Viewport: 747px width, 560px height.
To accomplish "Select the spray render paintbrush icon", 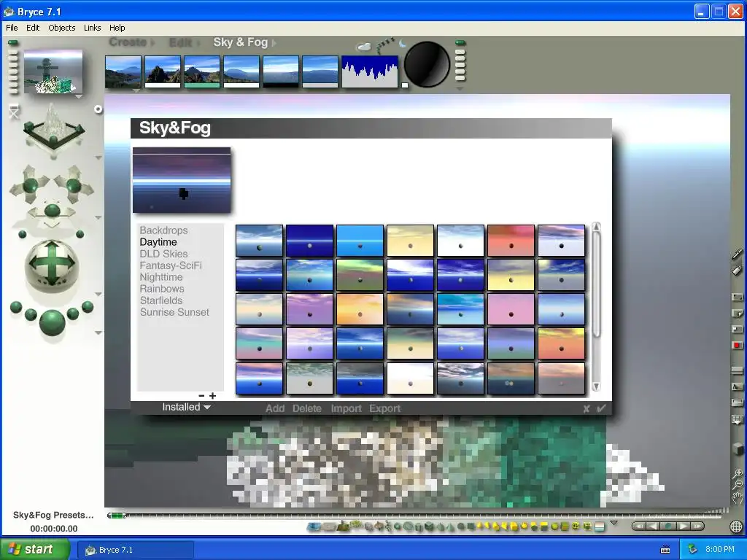I will 737,254.
